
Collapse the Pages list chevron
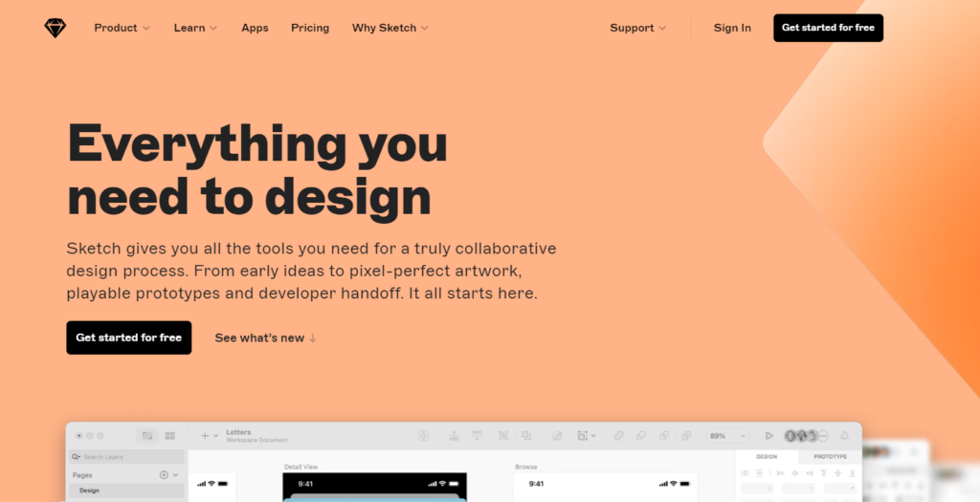click(176, 475)
